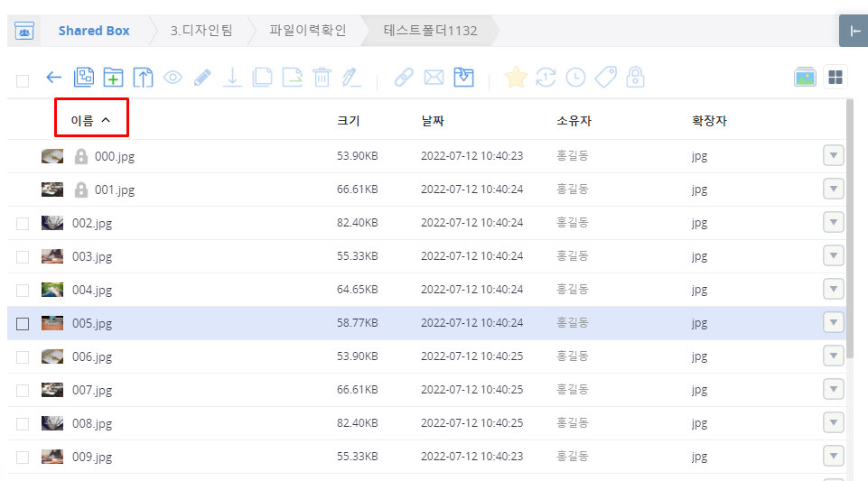Click the star favorites icon
Screen dimensions: 868x481
point(516,78)
